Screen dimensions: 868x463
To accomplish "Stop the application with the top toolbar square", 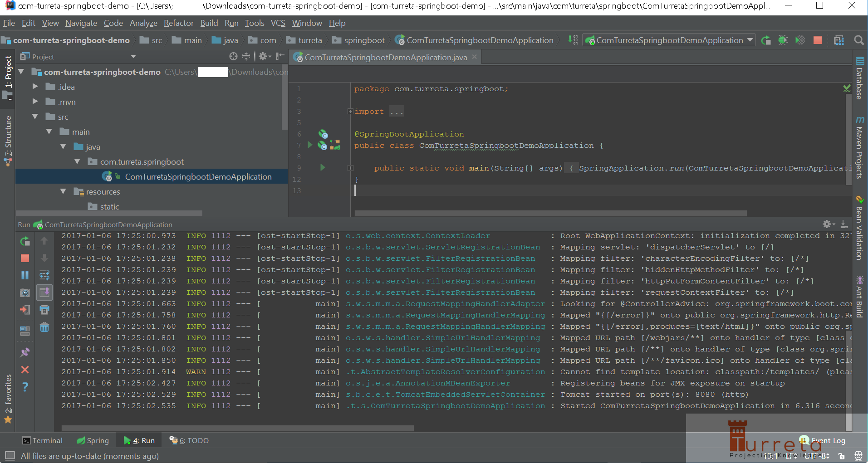I will point(818,40).
